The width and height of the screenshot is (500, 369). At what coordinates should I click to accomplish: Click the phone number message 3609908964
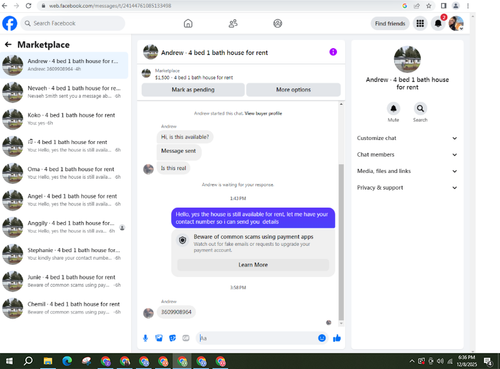[176, 312]
